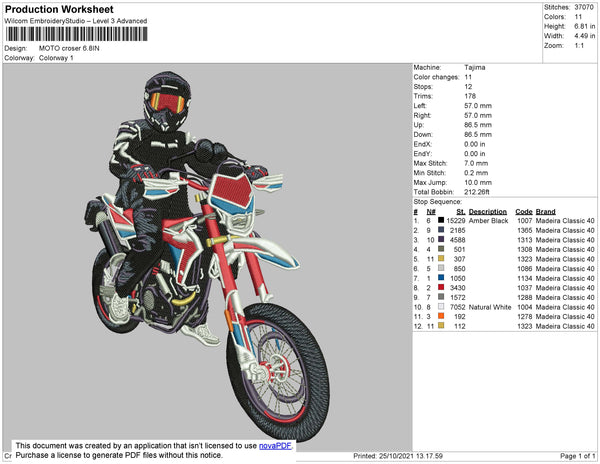
Task: Select the 'Page 1 of 1' footer text
Action: (x=577, y=456)
